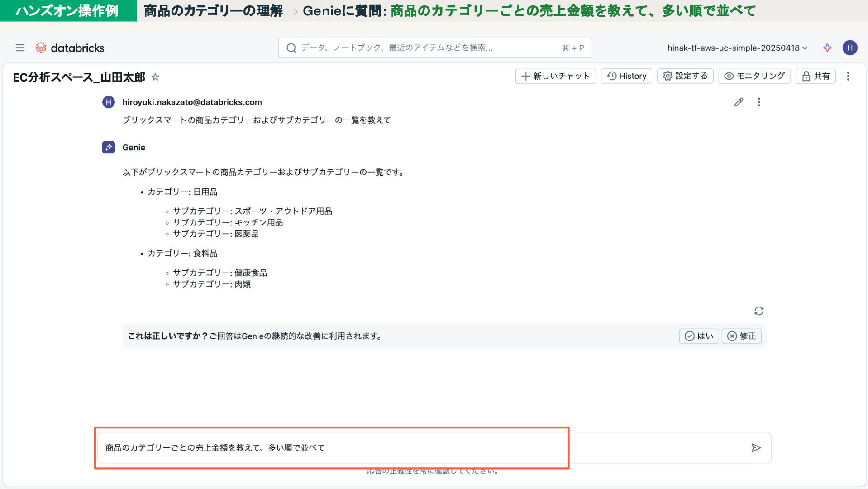This screenshot has height=489, width=868.
Task: Focus the top search field
Action: [435, 48]
